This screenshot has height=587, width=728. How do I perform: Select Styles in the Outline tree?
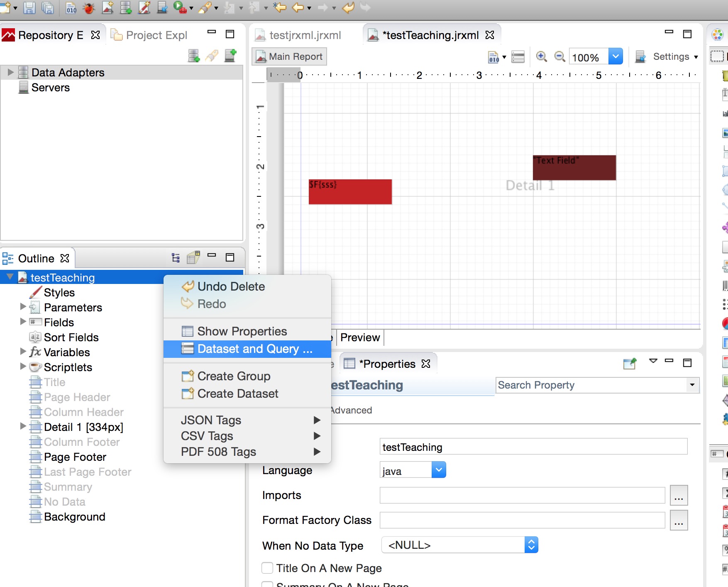point(59,293)
